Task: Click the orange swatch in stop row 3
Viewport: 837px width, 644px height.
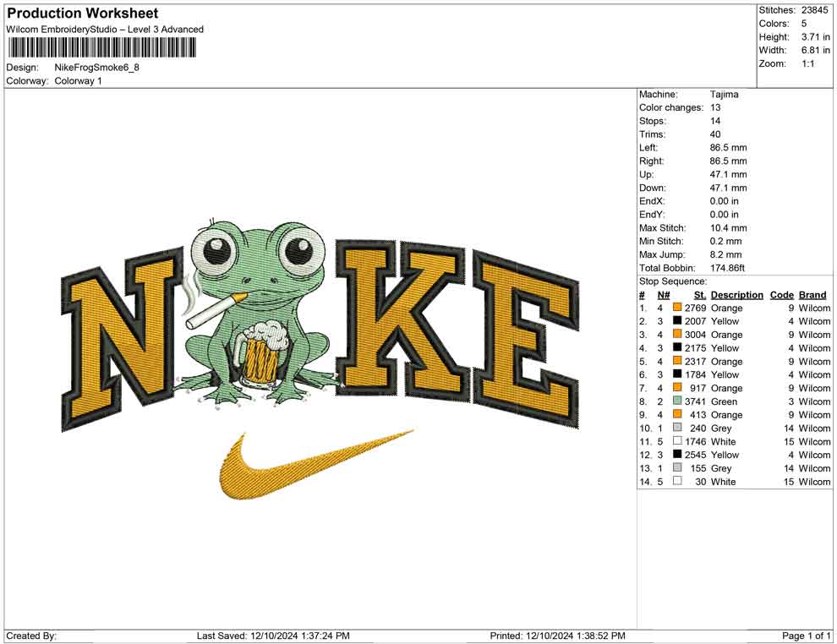Action: pyautogui.click(x=677, y=334)
